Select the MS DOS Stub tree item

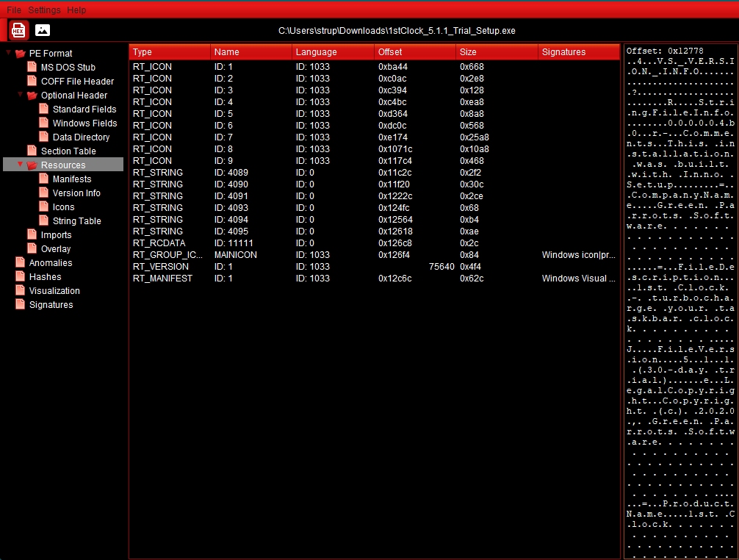pyautogui.click(x=68, y=68)
